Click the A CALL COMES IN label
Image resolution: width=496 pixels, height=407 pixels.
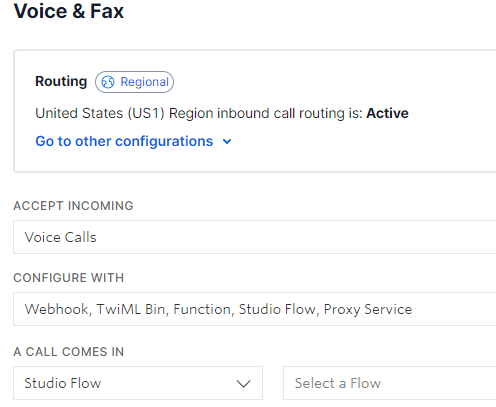tap(69, 352)
